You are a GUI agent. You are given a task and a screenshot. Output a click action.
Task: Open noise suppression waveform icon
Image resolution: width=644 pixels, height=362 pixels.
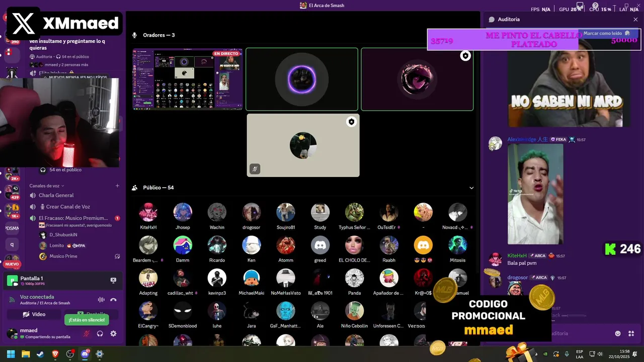tap(101, 300)
